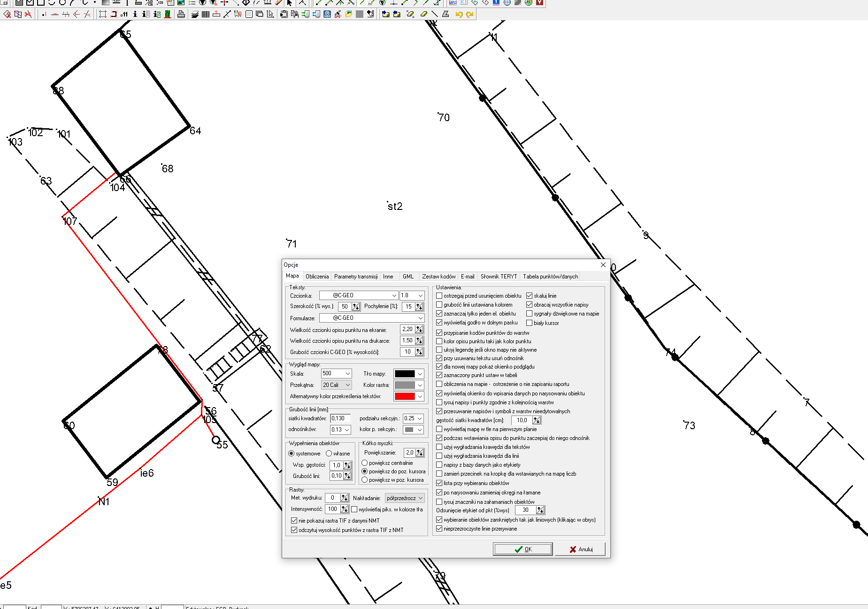Toggle the 'biały kursor' checkbox
The height and width of the screenshot is (609, 868).
[x=530, y=323]
